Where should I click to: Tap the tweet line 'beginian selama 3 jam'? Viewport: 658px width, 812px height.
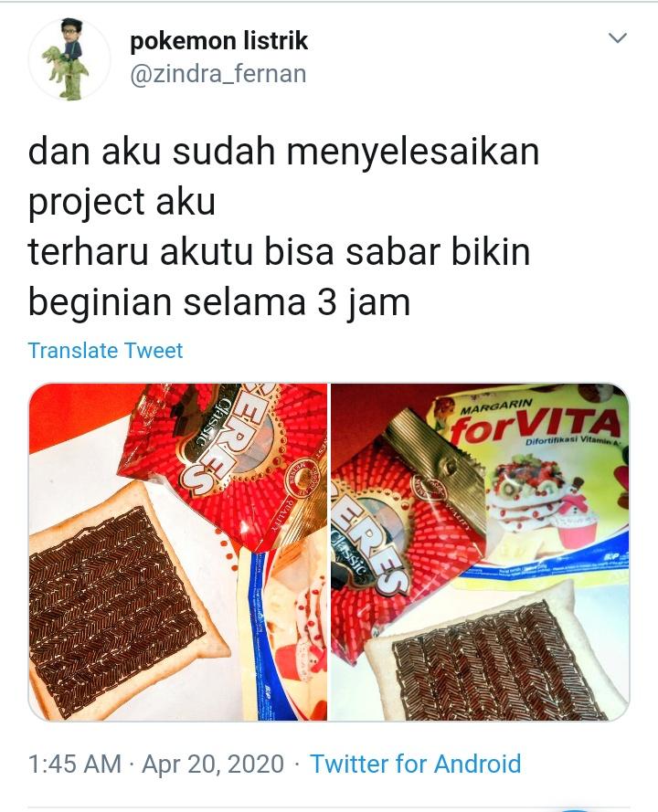[x=219, y=302]
